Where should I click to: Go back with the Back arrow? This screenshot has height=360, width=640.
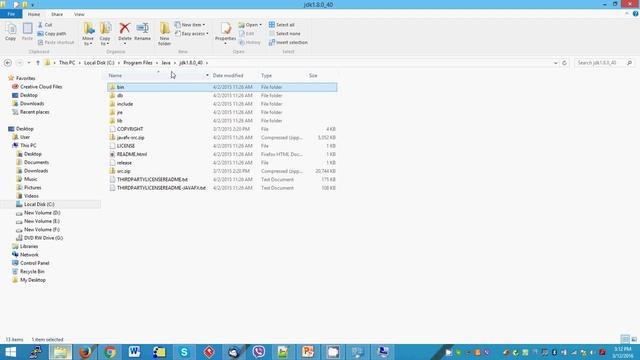8,63
